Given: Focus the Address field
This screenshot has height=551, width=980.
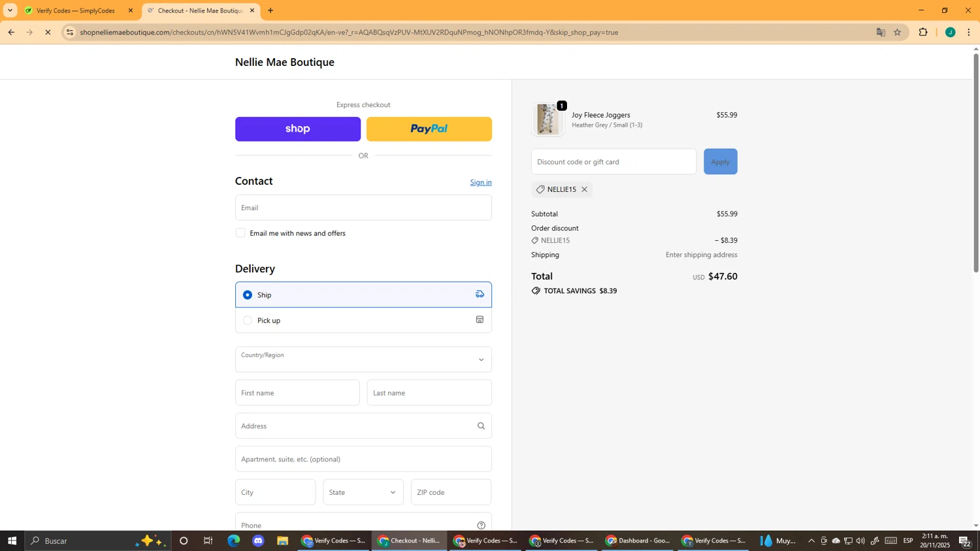Looking at the screenshot, I should point(363,426).
